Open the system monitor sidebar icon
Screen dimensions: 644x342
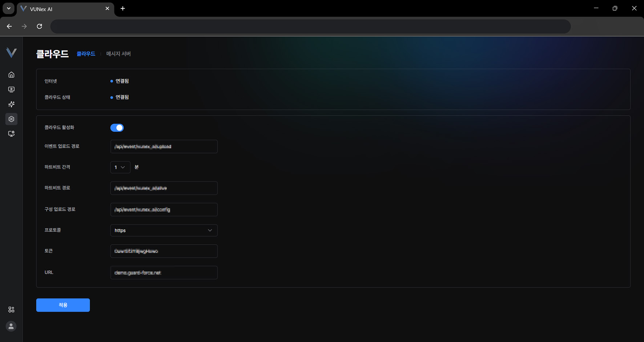pos(11,134)
